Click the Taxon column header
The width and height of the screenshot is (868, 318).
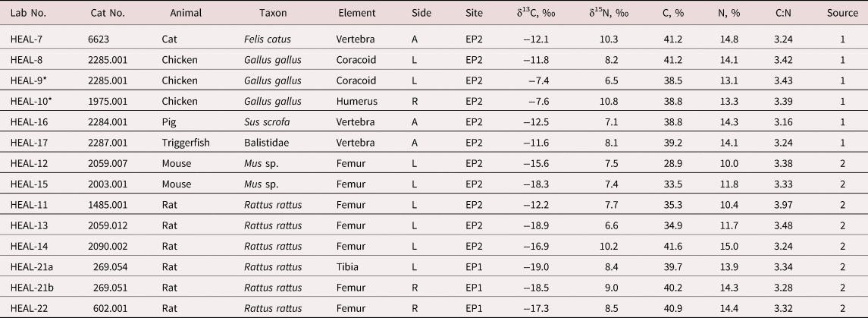tap(272, 14)
